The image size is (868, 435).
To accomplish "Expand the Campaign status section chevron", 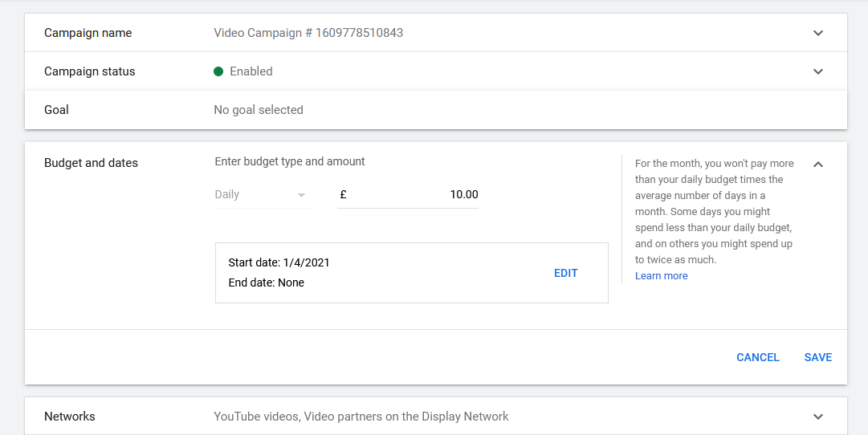I will (x=817, y=71).
